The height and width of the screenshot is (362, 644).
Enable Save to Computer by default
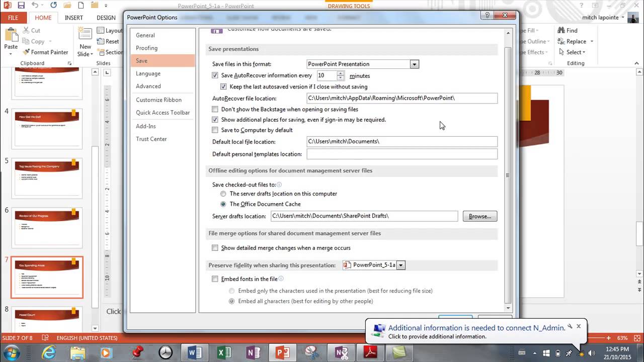point(215,130)
